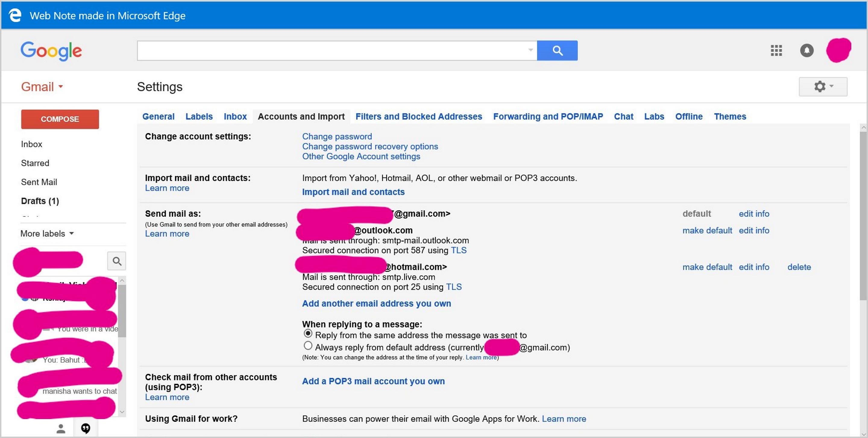
Task: Click Learn more about Google Apps for Work
Action: 564,419
